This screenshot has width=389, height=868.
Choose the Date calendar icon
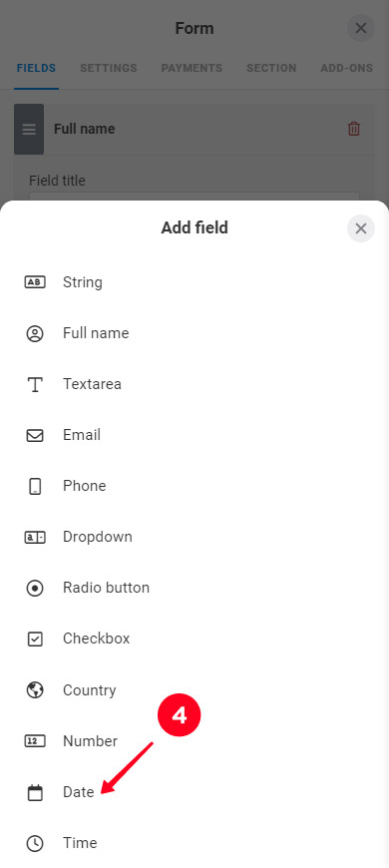[x=35, y=793]
